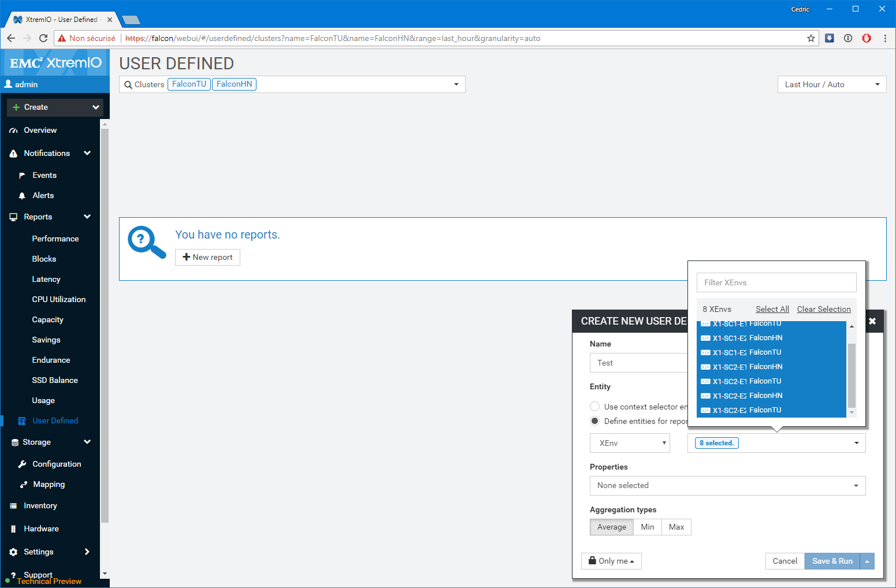Select 'Use context selector' radio button
896x588 pixels.
pos(594,407)
